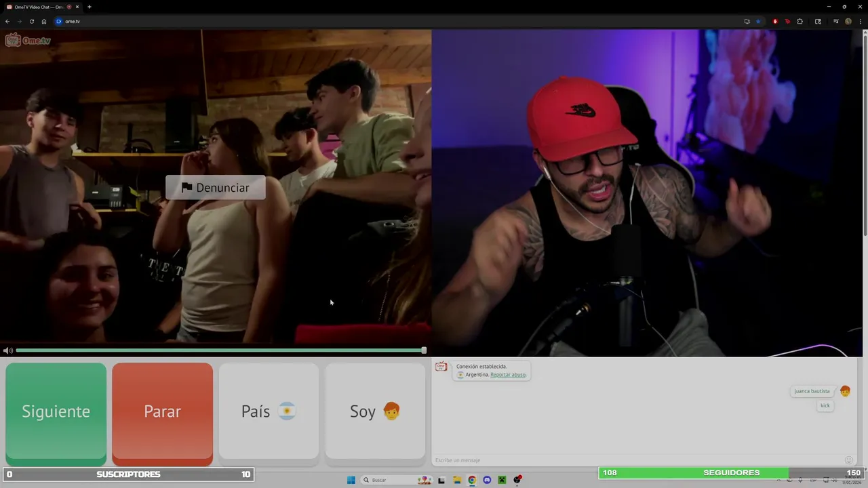Click Denunciar to report the stranger
The width and height of the screenshot is (868, 488).
(x=216, y=188)
